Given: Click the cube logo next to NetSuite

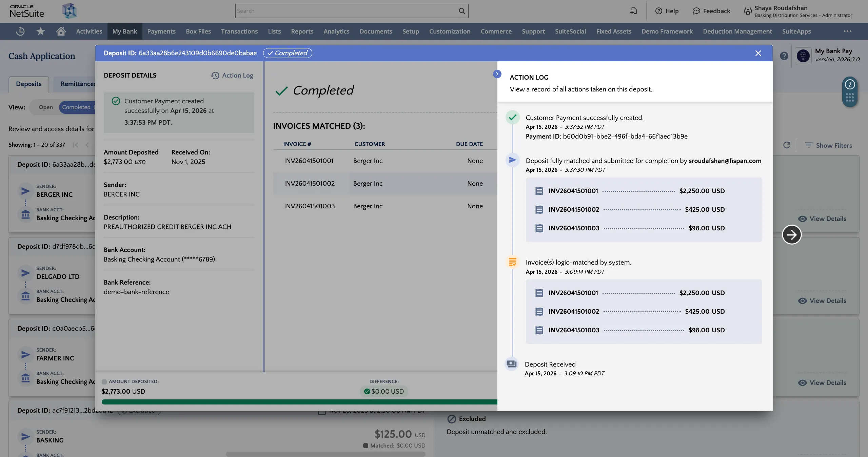Looking at the screenshot, I should (70, 11).
